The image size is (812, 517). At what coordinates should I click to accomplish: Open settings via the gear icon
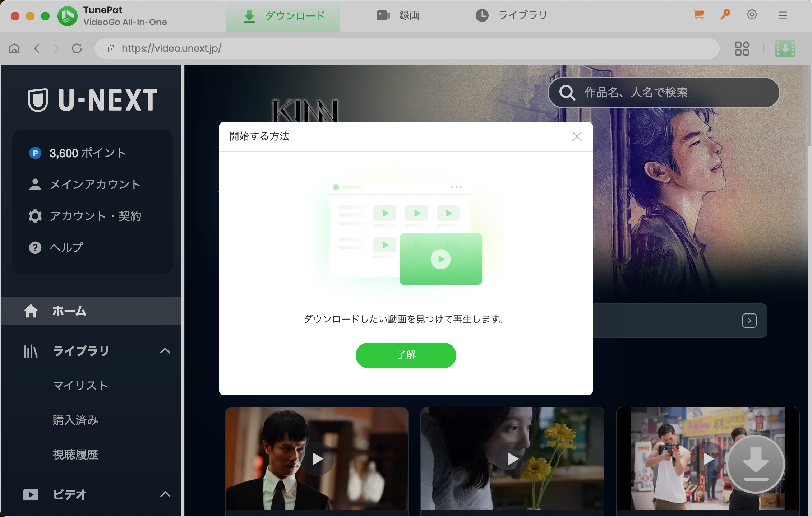752,15
